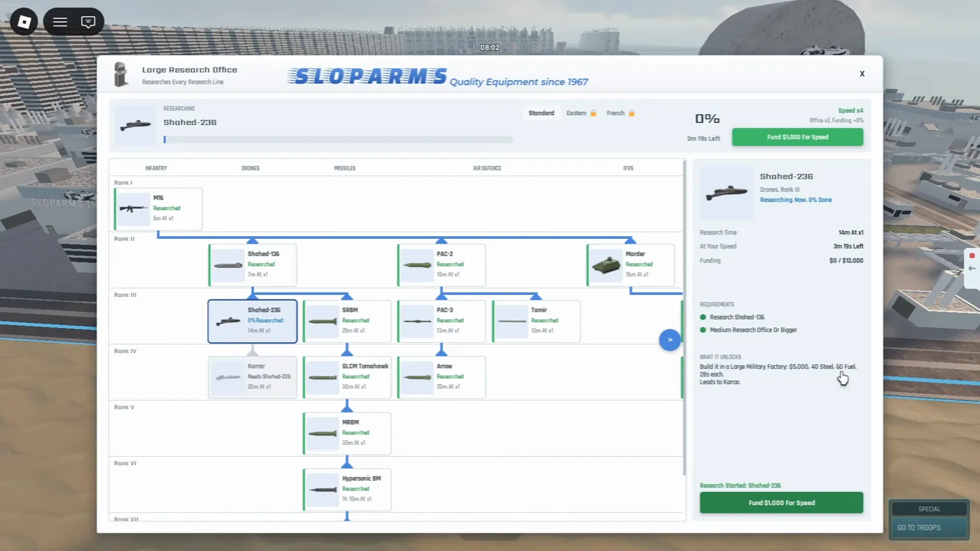The width and height of the screenshot is (980, 551).
Task: Open the hamburger list menu icon
Action: pyautogui.click(x=60, y=22)
